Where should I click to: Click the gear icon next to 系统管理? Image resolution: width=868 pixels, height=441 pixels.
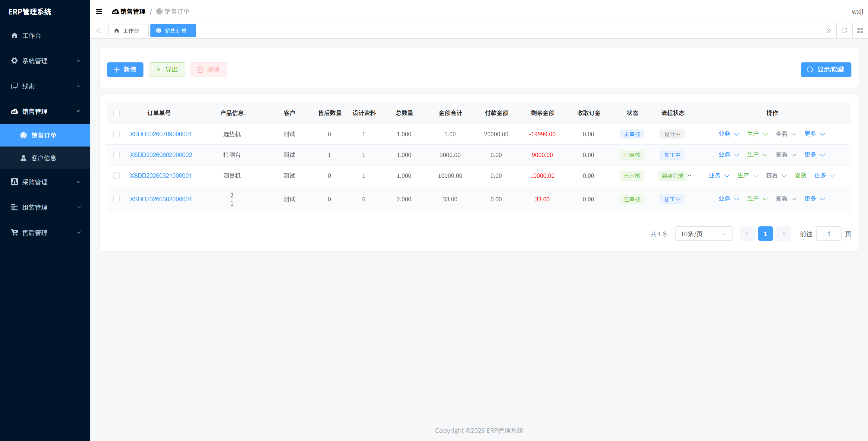pyautogui.click(x=14, y=61)
